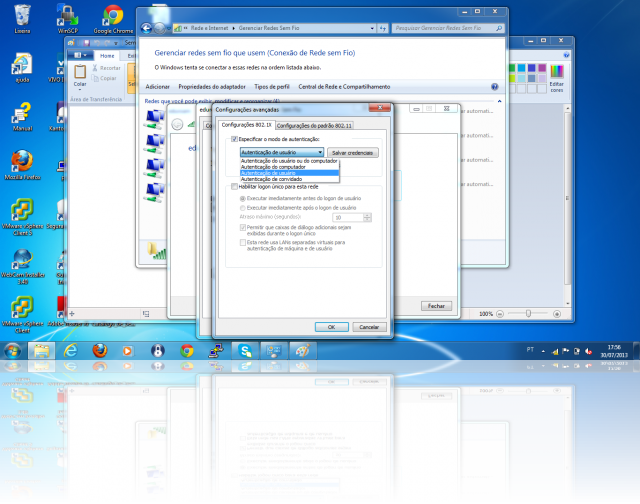This screenshot has height=504, width=640.
Task: Click the Pesquisar Gerenciar Redes Sem Fio box
Action: point(448,28)
